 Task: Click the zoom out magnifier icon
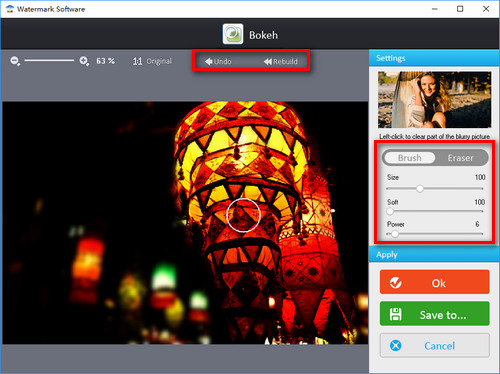point(15,61)
